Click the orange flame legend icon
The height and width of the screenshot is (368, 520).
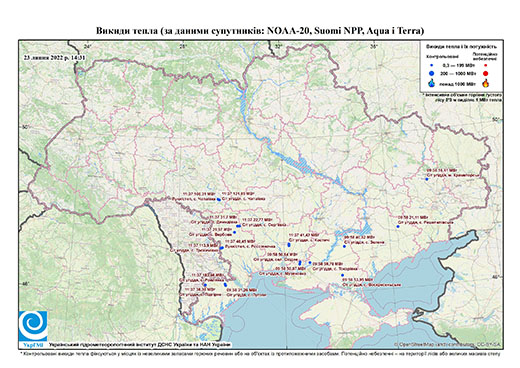(x=486, y=83)
